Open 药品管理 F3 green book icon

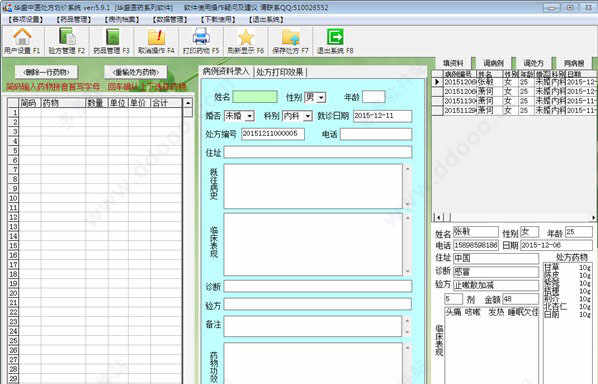click(x=112, y=41)
